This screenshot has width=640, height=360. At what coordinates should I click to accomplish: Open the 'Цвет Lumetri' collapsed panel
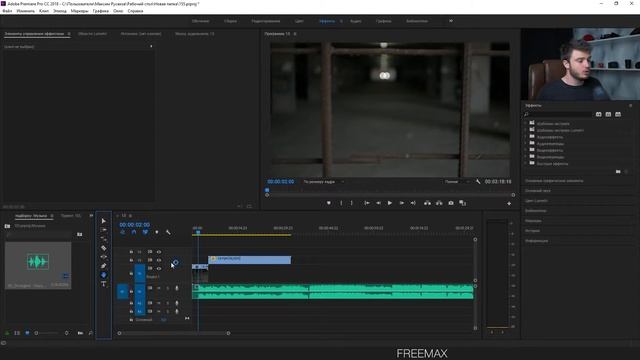[x=536, y=201]
